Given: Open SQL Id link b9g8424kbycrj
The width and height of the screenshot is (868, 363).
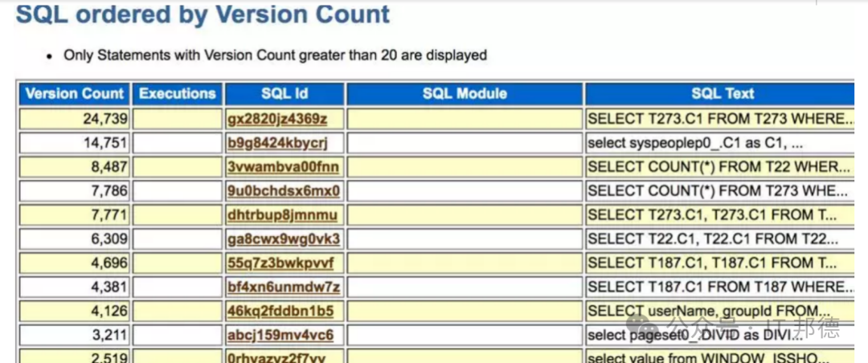Looking at the screenshot, I should [277, 142].
